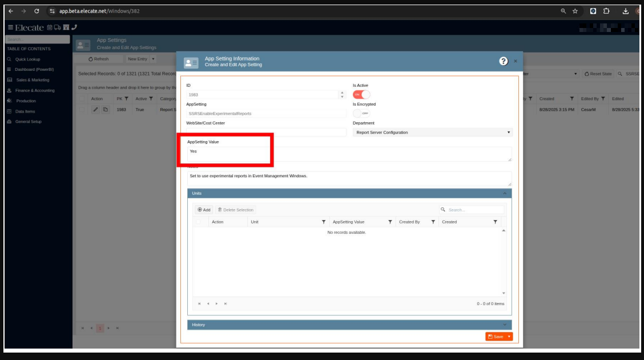Screen dimensions: 644x360
Task: Click the Add button in Units
Action: coord(204,210)
